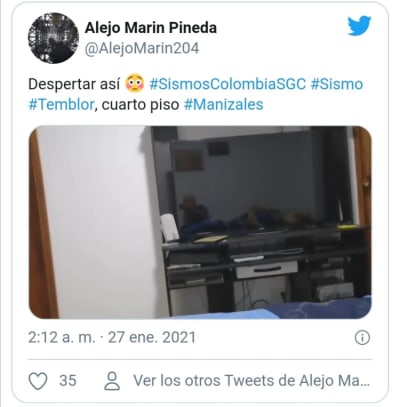Select Ver los otros Tweets de Alejo
This screenshot has height=407, width=400.
(252, 381)
